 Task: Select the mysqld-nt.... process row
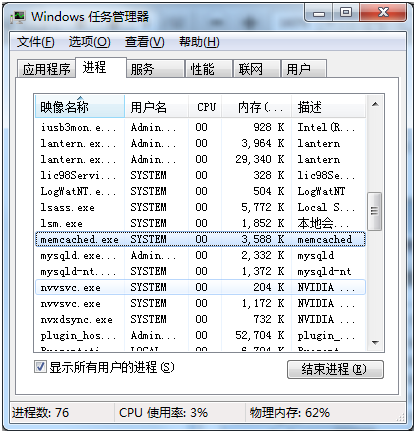[200, 271]
